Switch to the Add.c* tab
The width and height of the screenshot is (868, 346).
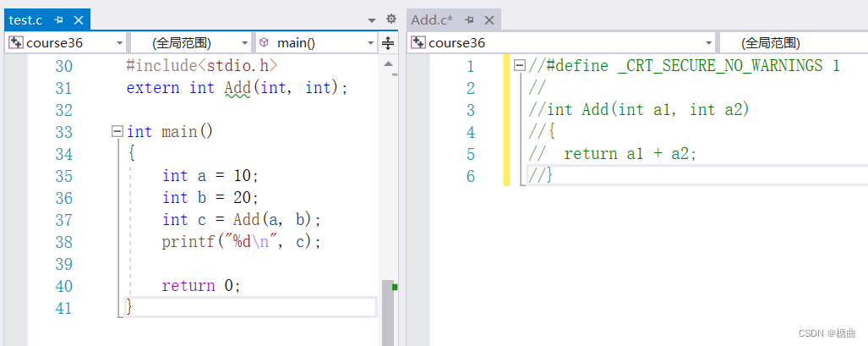coord(432,20)
